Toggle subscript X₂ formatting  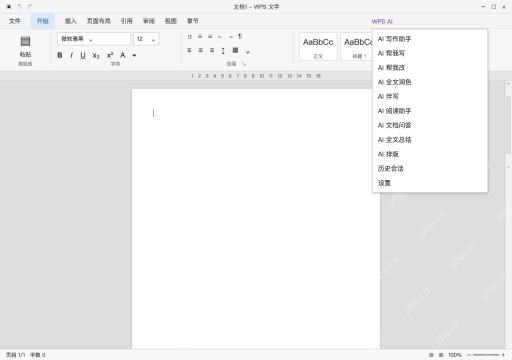tap(96, 56)
